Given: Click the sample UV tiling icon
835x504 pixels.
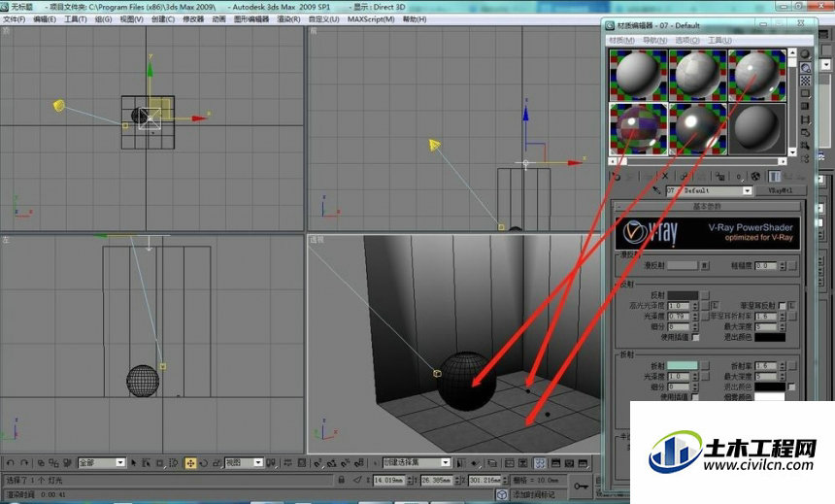Looking at the screenshot, I should tap(805, 94).
